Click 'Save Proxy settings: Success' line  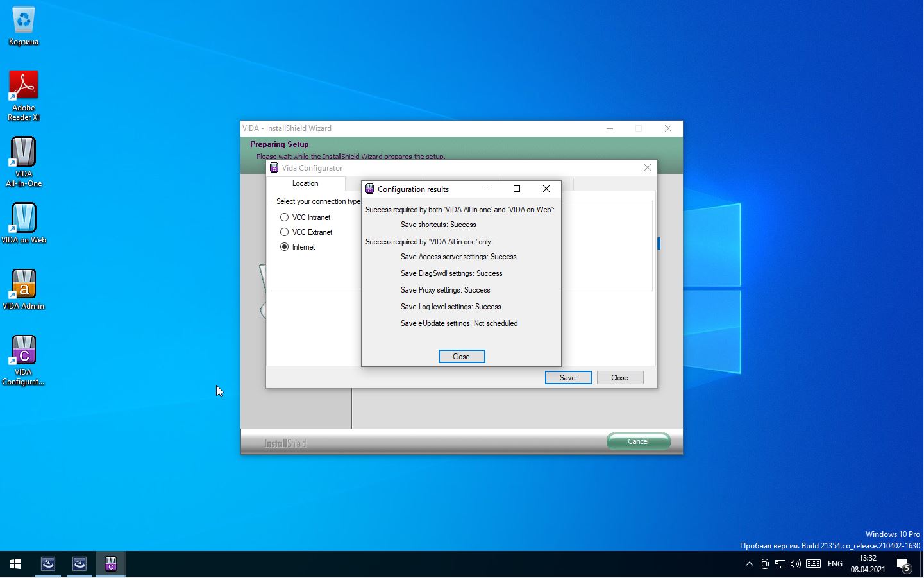[446, 290]
